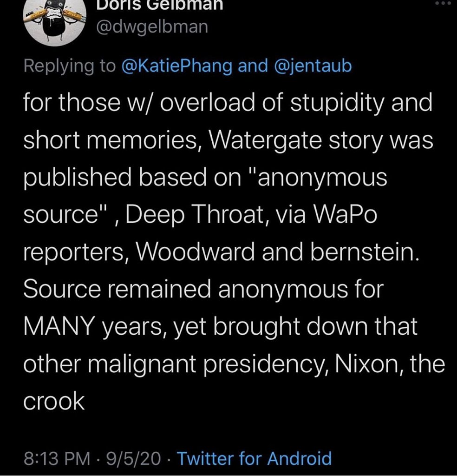
Task: Click the Twitter for Android source link
Action: click(x=255, y=458)
